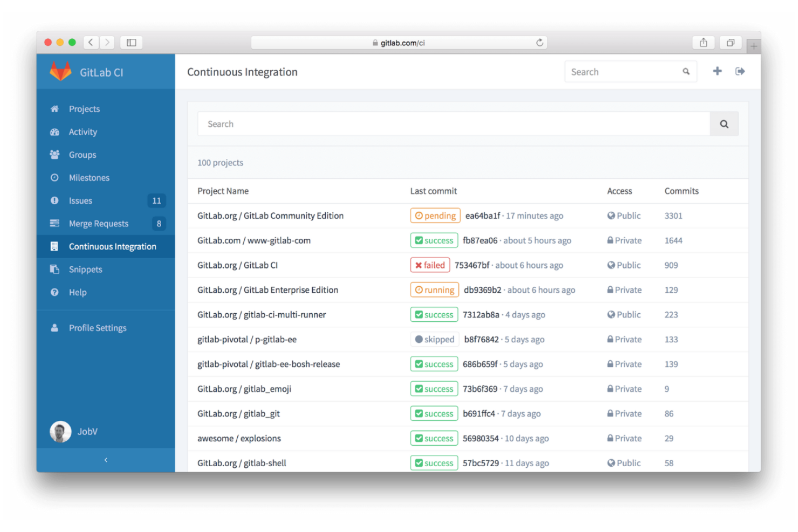Collapse the sidebar with chevron arrow
This screenshot has height=532, width=798.
coord(106,460)
